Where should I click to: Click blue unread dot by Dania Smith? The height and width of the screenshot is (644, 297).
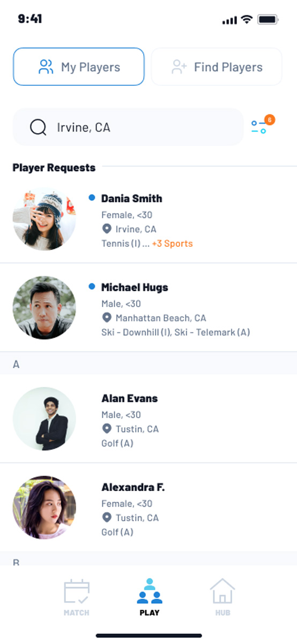tap(92, 198)
